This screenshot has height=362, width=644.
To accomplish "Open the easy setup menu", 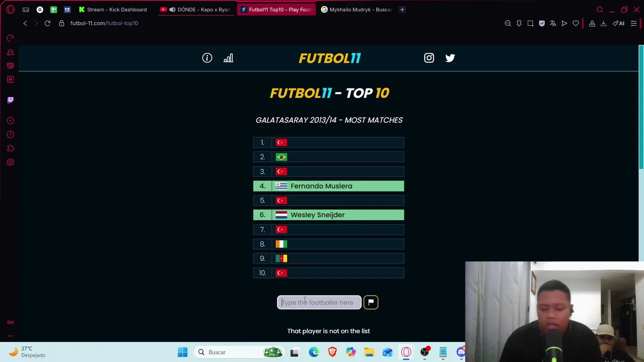I will [634, 23].
